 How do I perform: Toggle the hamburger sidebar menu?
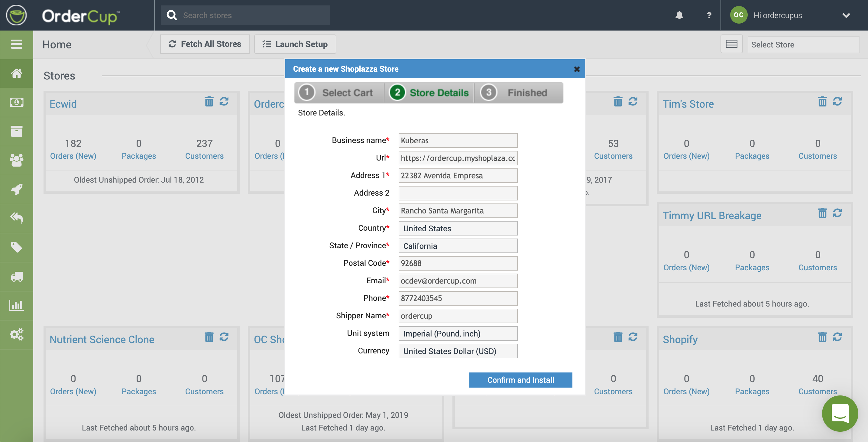click(x=17, y=44)
